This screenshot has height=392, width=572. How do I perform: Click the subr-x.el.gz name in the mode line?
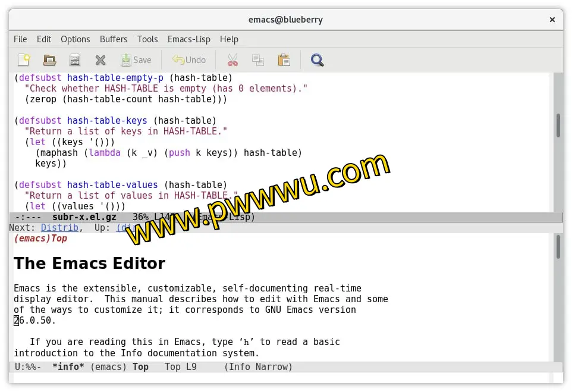tap(84, 217)
